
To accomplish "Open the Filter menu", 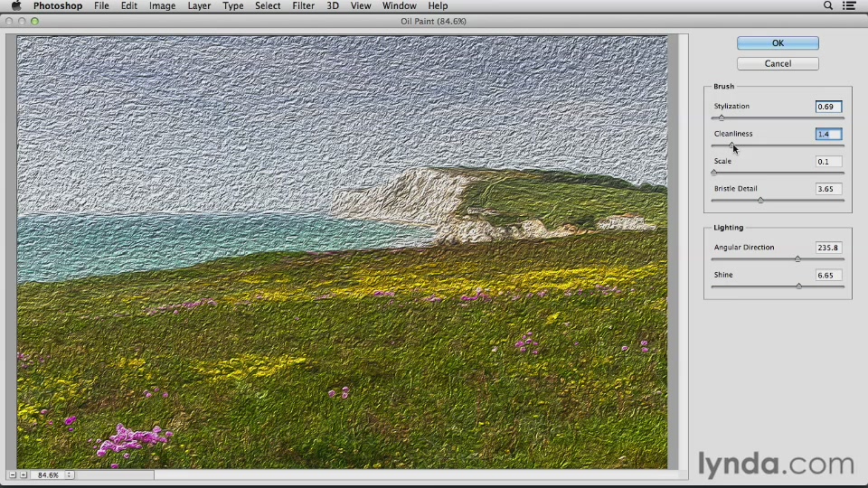I will (303, 5).
